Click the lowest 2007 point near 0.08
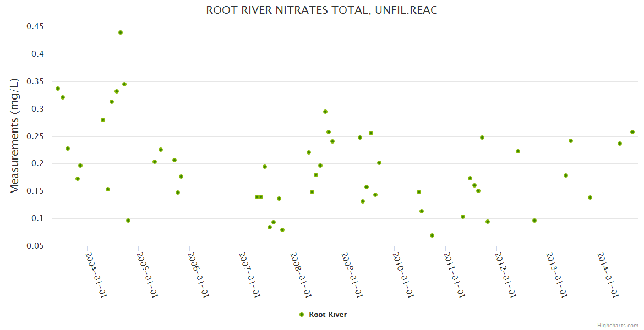 click(x=282, y=230)
